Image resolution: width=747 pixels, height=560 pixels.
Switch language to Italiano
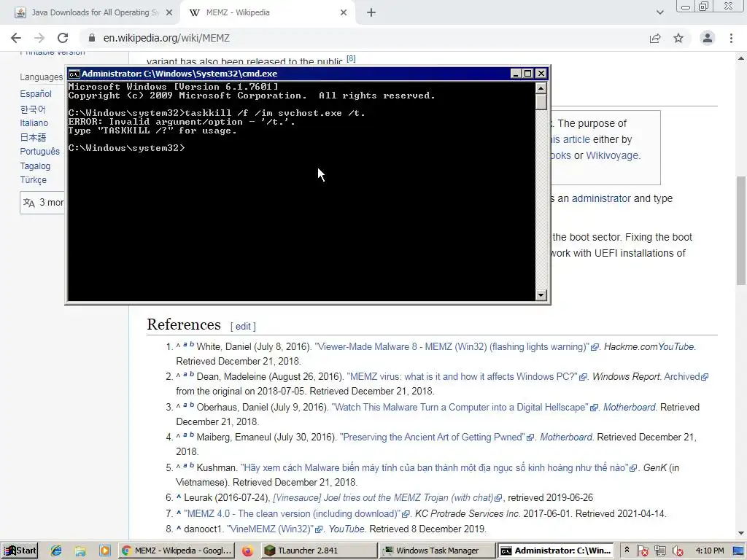click(34, 122)
